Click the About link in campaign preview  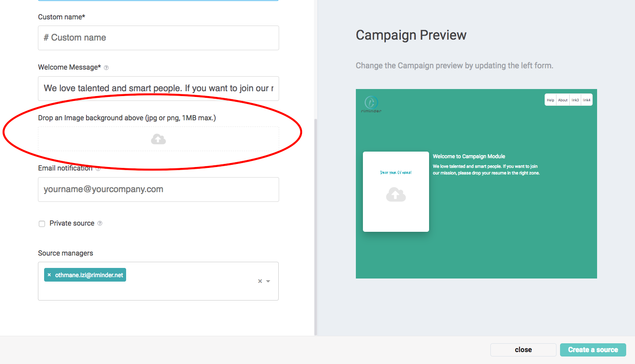[x=563, y=100]
